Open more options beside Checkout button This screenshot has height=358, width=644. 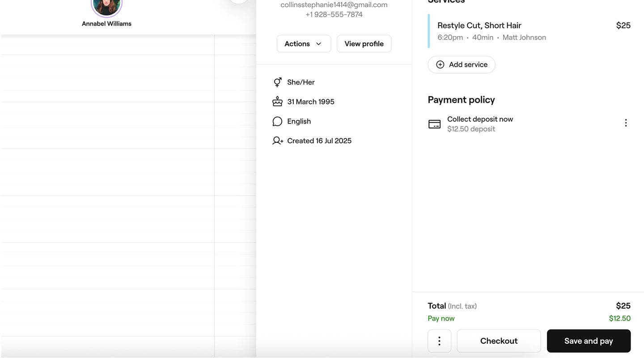(x=439, y=341)
